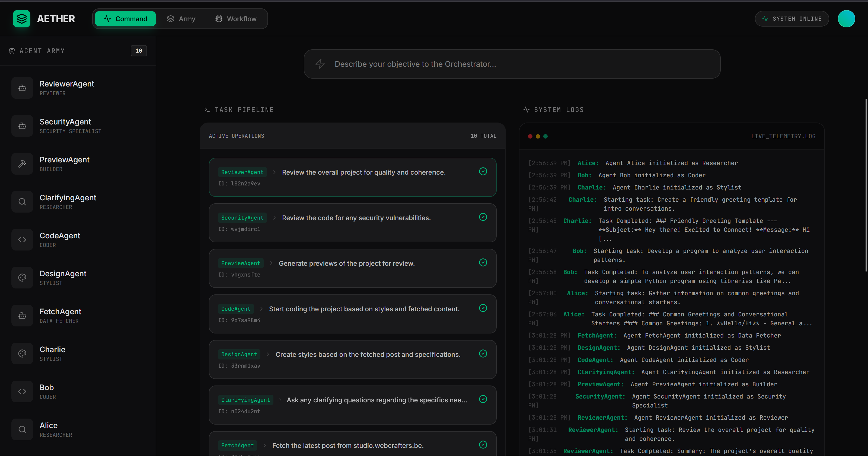Click the checkmark on ReviewerAgent task
This screenshot has height=456, width=868.
click(483, 171)
